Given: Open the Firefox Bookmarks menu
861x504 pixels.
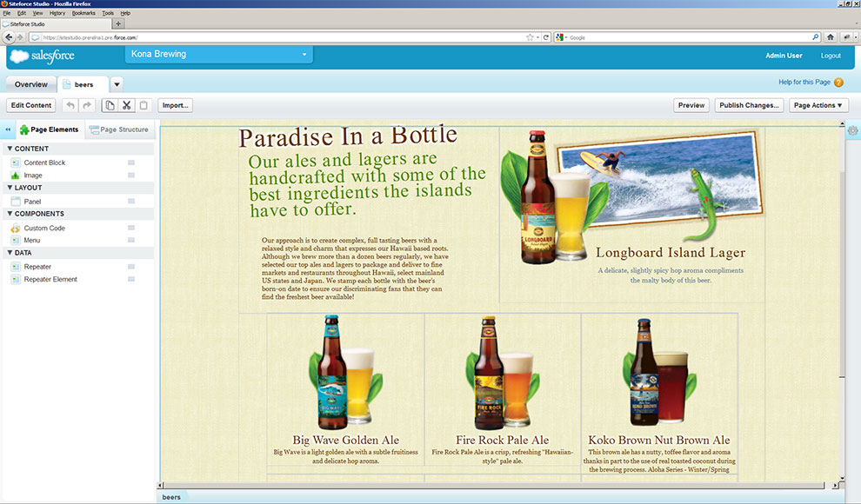Looking at the screenshot, I should pyautogui.click(x=83, y=13).
